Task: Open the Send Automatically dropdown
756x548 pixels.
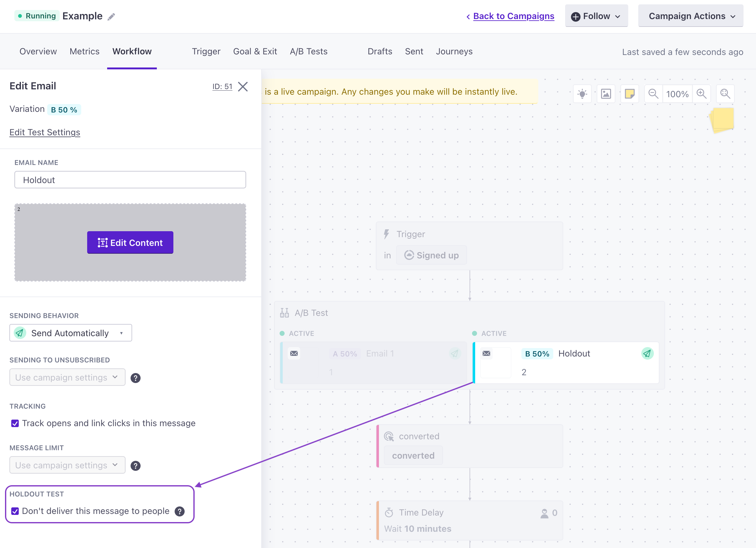Action: click(x=71, y=333)
